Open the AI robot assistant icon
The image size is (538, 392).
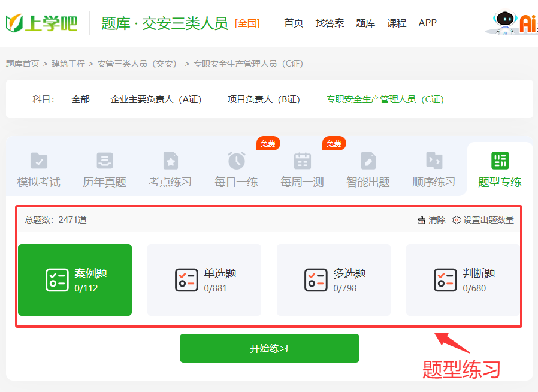tap(504, 22)
